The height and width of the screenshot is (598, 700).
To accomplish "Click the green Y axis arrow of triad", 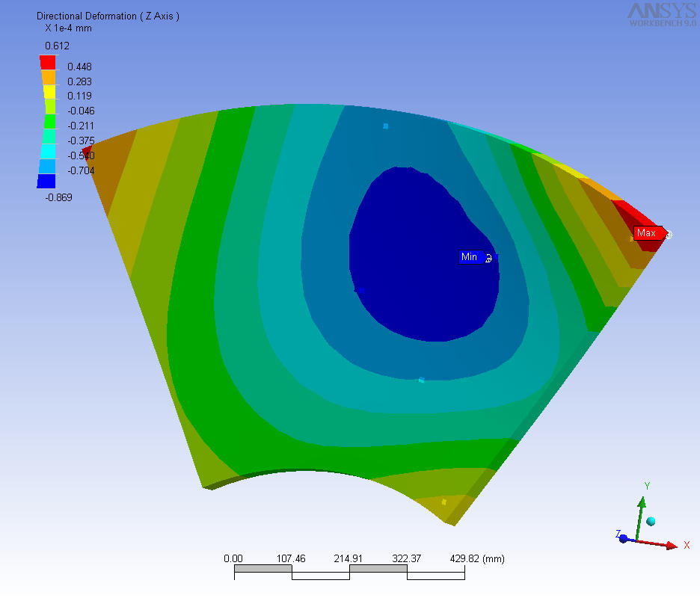I will tap(640, 519).
